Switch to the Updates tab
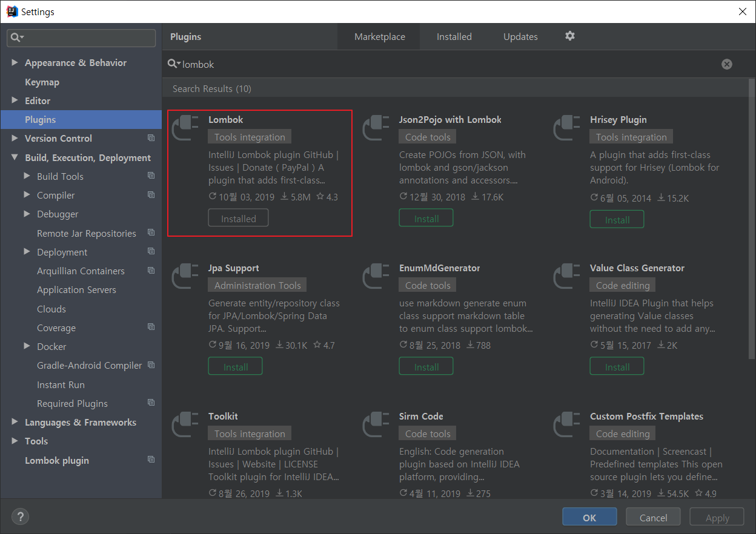756x534 pixels. [x=520, y=37]
